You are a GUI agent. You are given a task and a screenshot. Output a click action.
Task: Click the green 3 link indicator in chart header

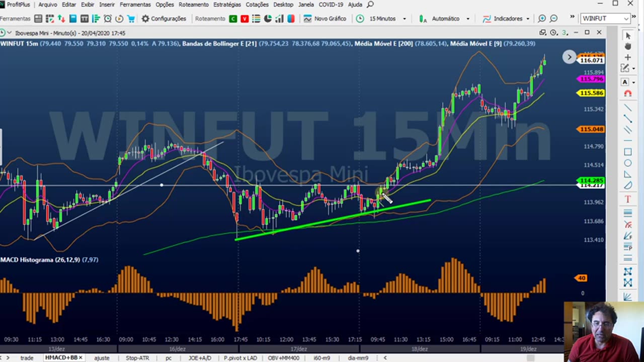(x=564, y=33)
